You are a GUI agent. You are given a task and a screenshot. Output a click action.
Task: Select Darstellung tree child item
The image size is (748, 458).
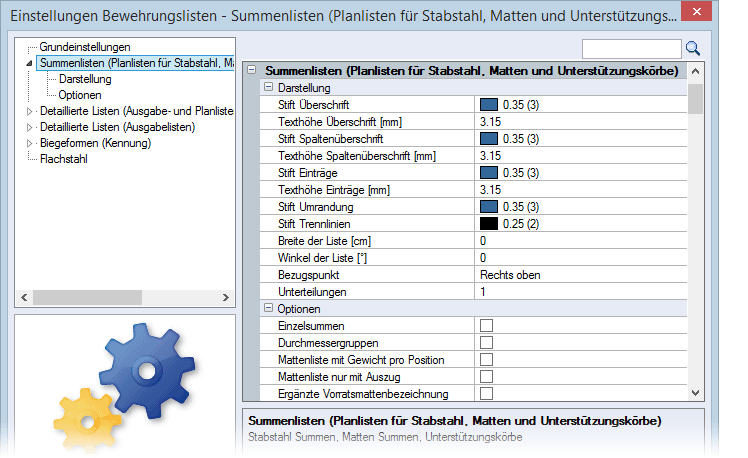(x=85, y=79)
